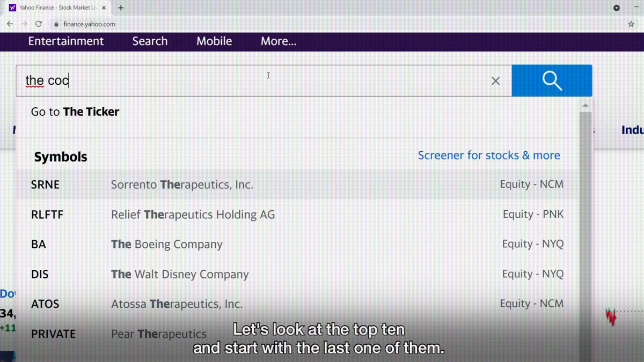The image size is (644, 362).
Task: Pick BA The Boeing Company result
Action: click(166, 245)
